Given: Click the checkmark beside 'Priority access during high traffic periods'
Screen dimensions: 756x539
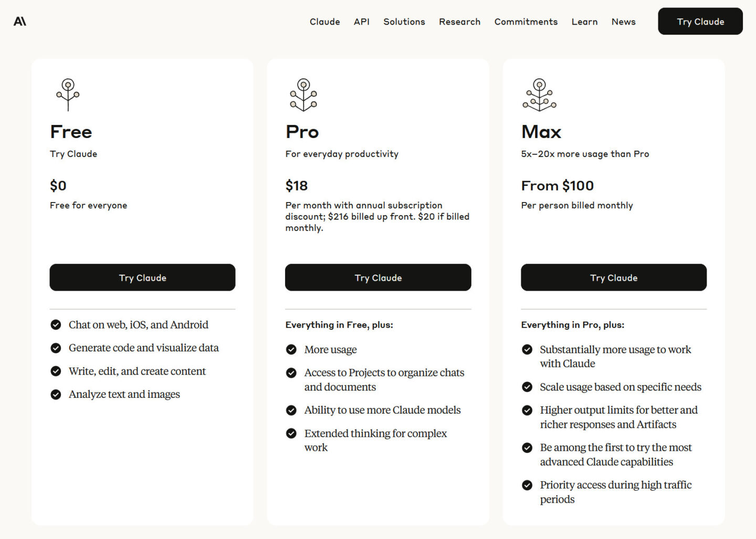Looking at the screenshot, I should pos(527,484).
